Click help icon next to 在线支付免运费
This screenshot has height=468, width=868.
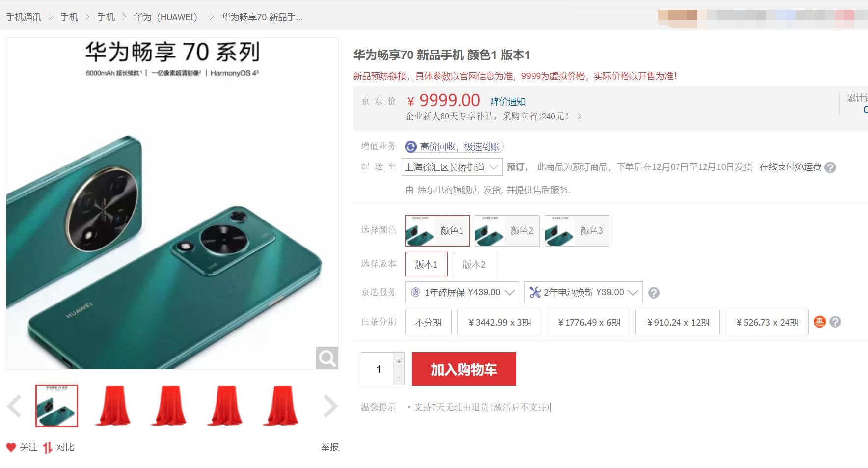coord(830,167)
